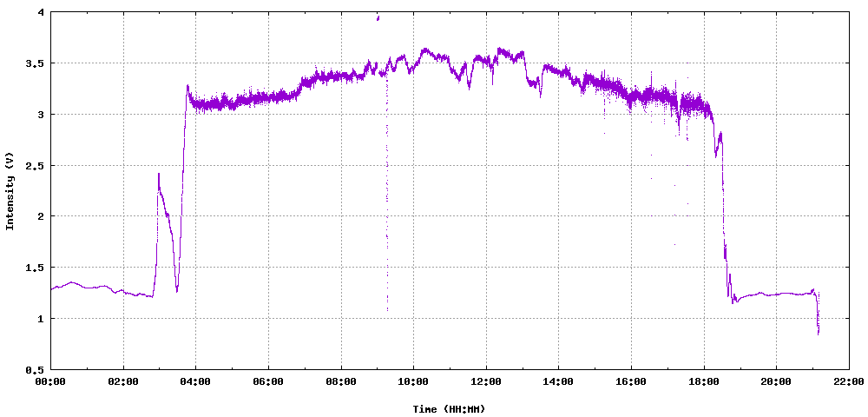Click the 2 intensity axis label
This screenshot has width=868, height=417.
[42, 216]
